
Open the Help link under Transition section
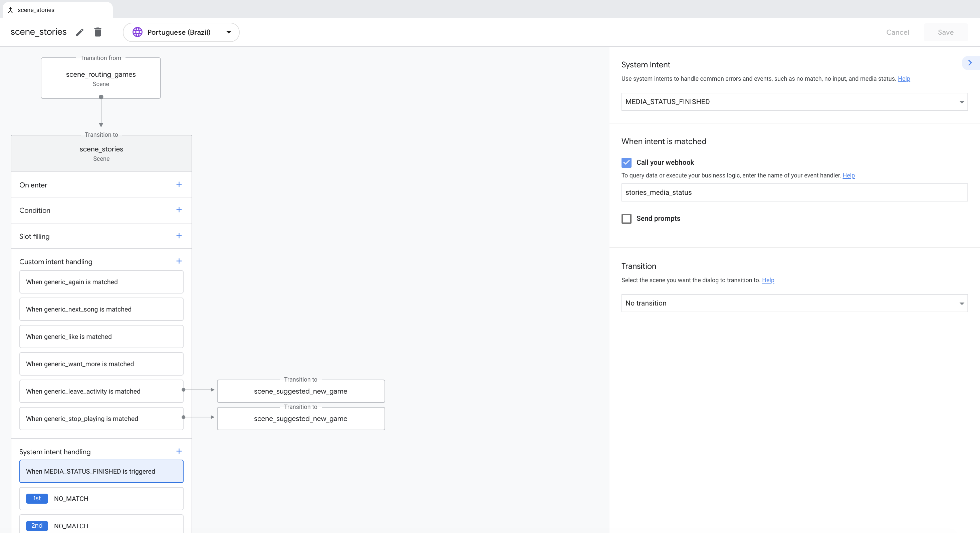click(x=768, y=280)
